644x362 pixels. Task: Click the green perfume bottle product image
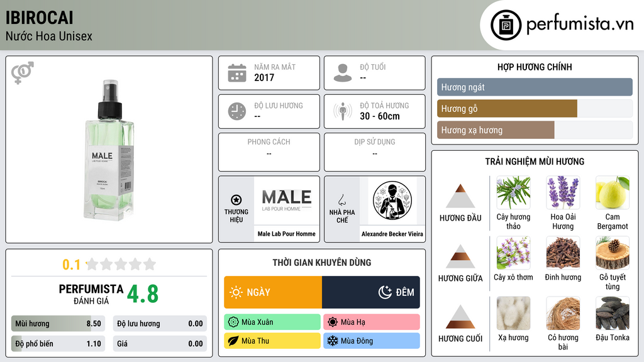(109, 150)
